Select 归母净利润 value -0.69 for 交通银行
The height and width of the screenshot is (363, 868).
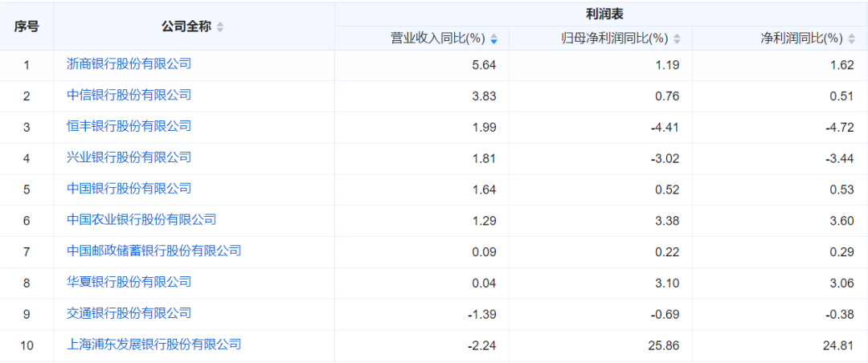coord(665,314)
